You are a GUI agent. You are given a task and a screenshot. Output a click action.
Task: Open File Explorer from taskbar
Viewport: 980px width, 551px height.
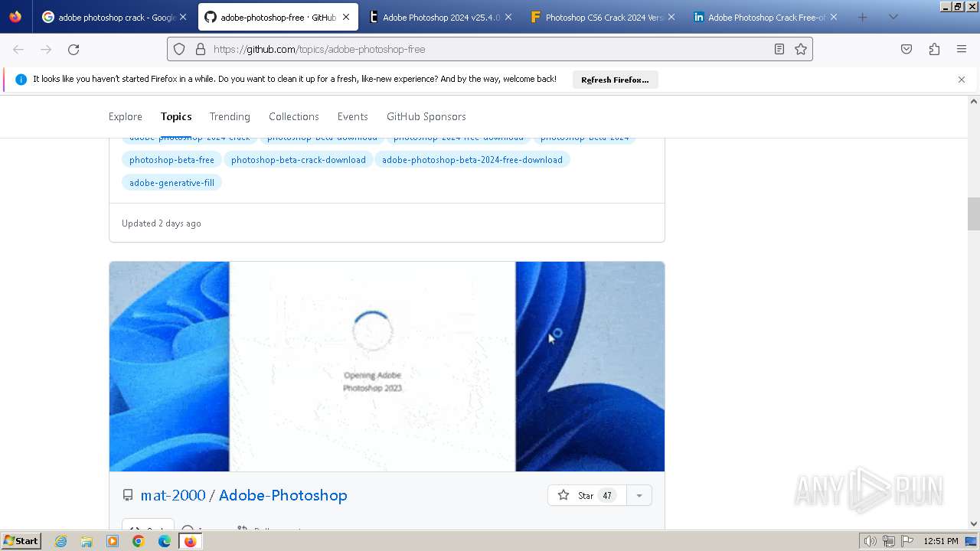tap(87, 541)
